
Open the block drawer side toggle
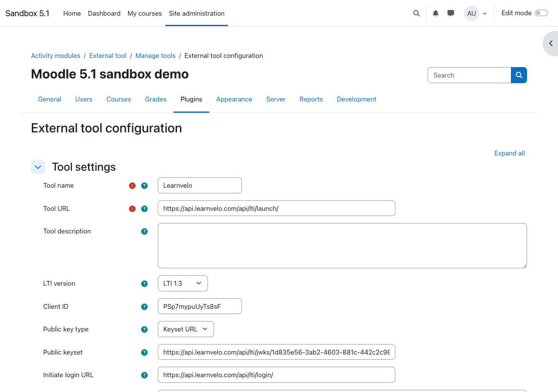pyautogui.click(x=551, y=43)
